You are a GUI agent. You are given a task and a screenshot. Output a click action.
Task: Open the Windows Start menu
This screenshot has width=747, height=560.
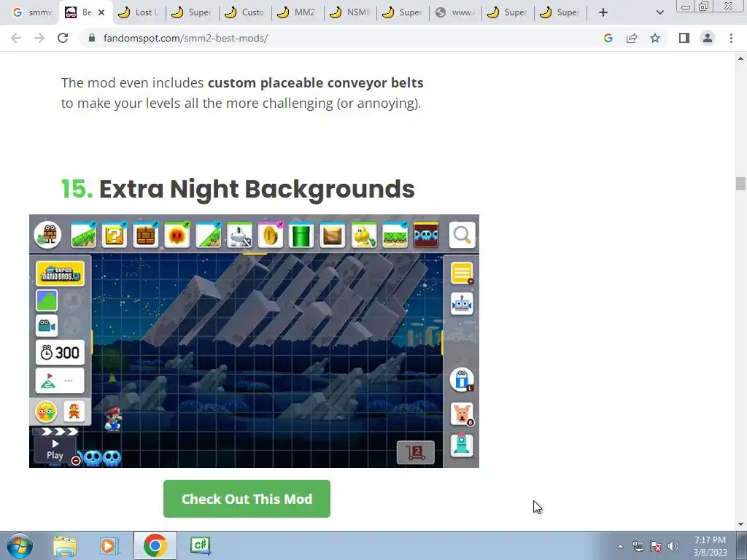(20, 545)
